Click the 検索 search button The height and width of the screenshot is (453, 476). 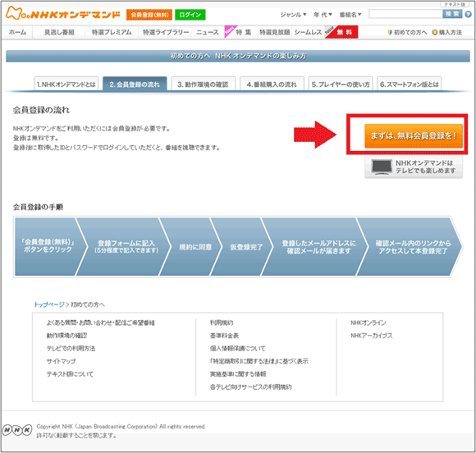click(452, 14)
